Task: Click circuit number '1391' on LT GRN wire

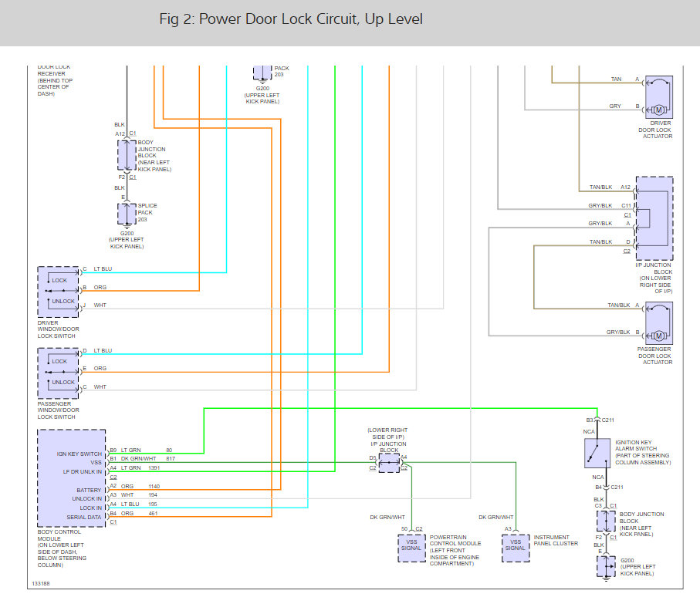Action: 154,468
